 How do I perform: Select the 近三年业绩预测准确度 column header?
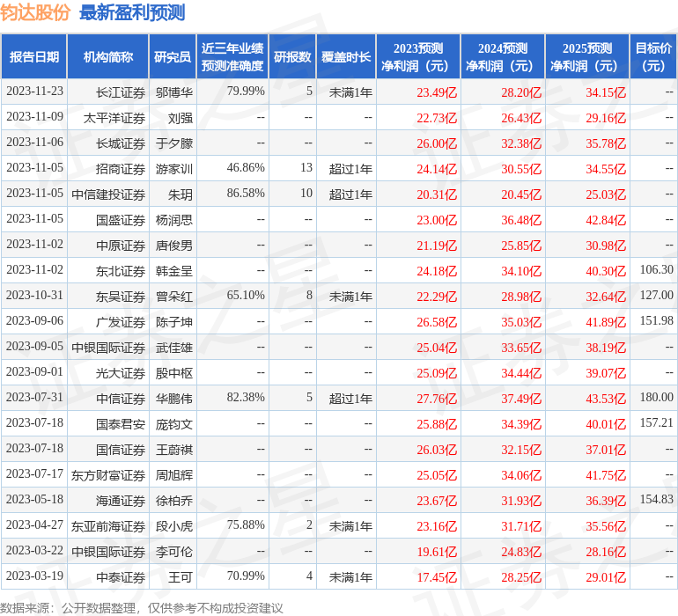click(232, 56)
